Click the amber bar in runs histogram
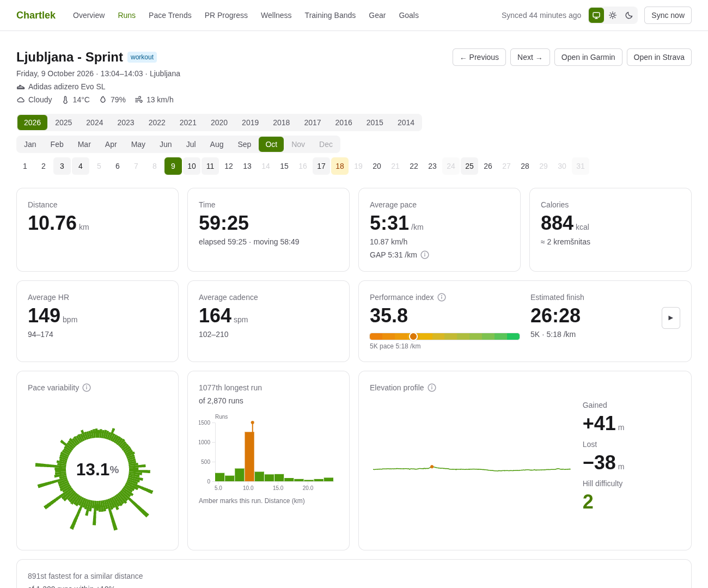This screenshot has width=708, height=588. coord(249,456)
